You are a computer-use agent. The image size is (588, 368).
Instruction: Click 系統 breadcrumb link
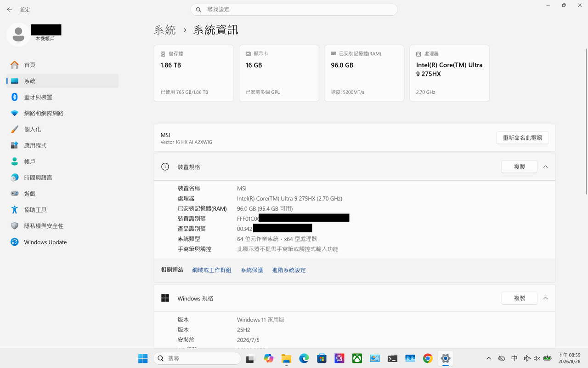(164, 30)
